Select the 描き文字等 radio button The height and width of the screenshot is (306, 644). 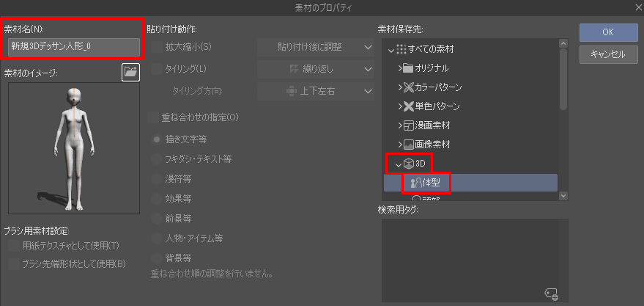pyautogui.click(x=157, y=139)
